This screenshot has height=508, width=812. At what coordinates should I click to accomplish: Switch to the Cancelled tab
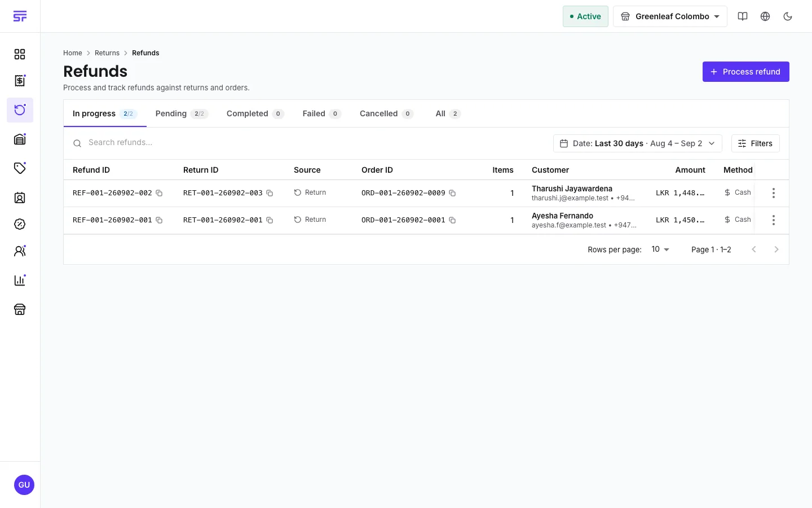(x=386, y=113)
